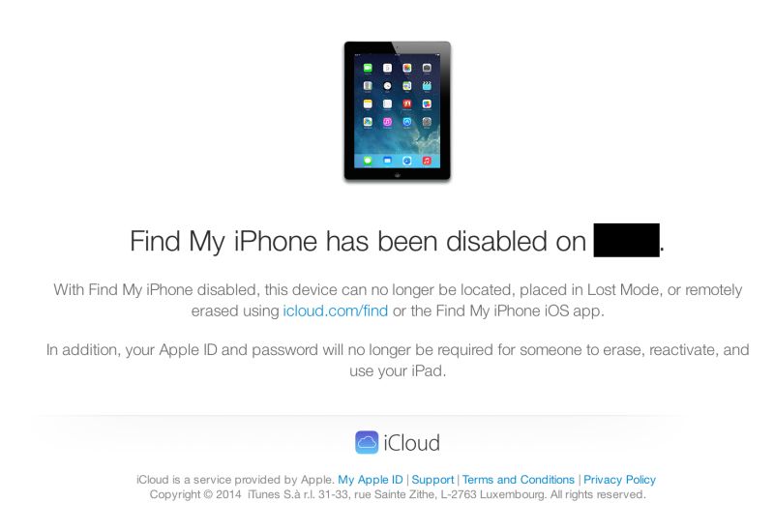Click the red Music icon in iPad dock
This screenshot has width=774, height=532.
coord(427,161)
